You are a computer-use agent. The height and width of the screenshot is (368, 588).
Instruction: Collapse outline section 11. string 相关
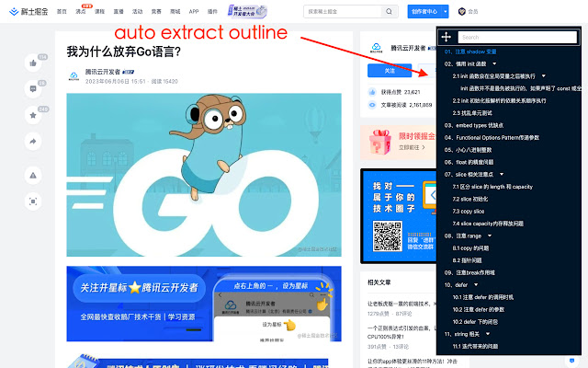488,334
